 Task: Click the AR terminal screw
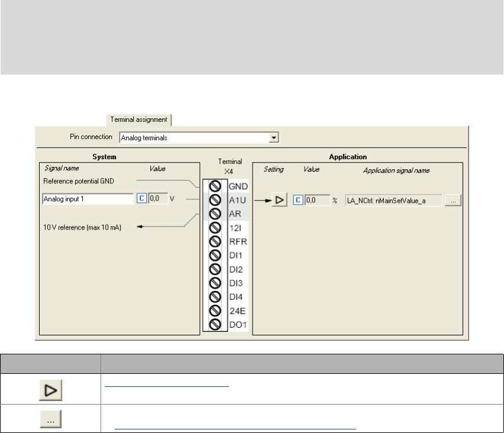215,214
